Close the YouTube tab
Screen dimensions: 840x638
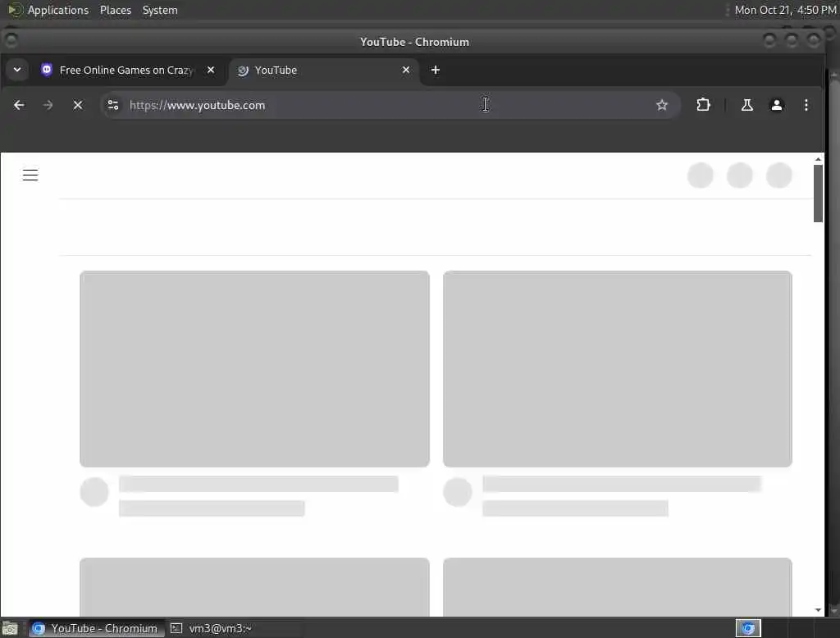pyautogui.click(x=406, y=70)
